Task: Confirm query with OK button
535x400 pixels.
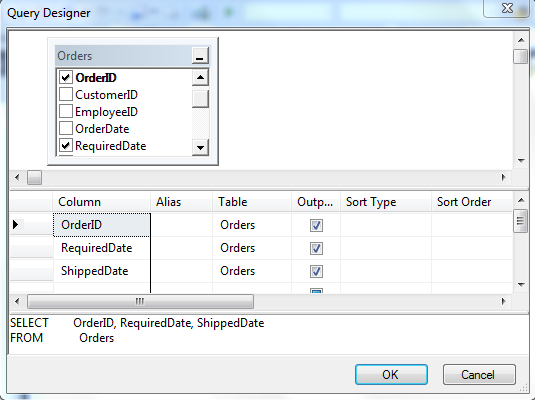Action: click(x=391, y=374)
